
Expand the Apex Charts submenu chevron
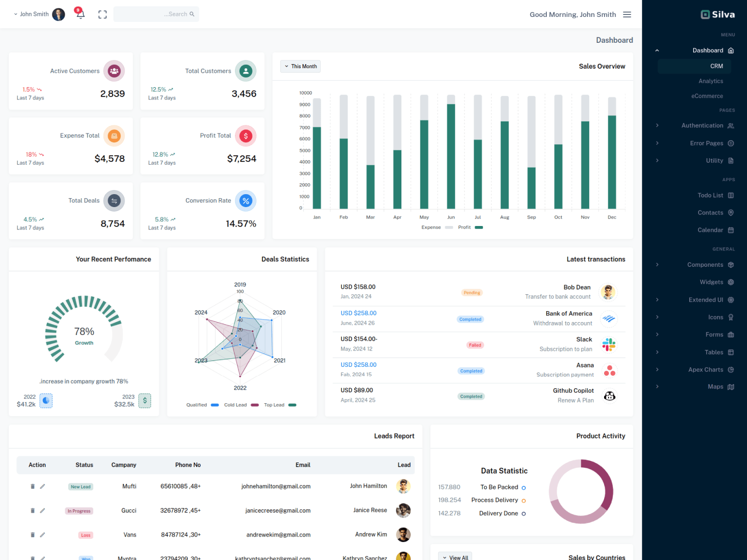[x=657, y=369]
